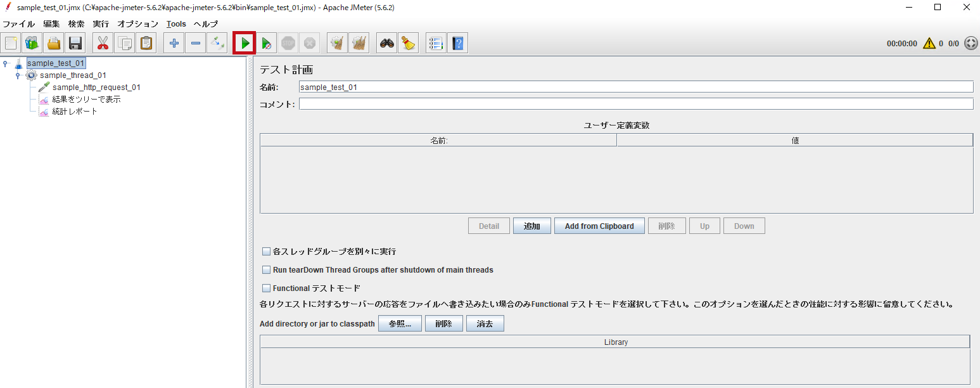This screenshot has width=980, height=388.
Task: Open Search with the binoculars icon
Action: pos(387,43)
